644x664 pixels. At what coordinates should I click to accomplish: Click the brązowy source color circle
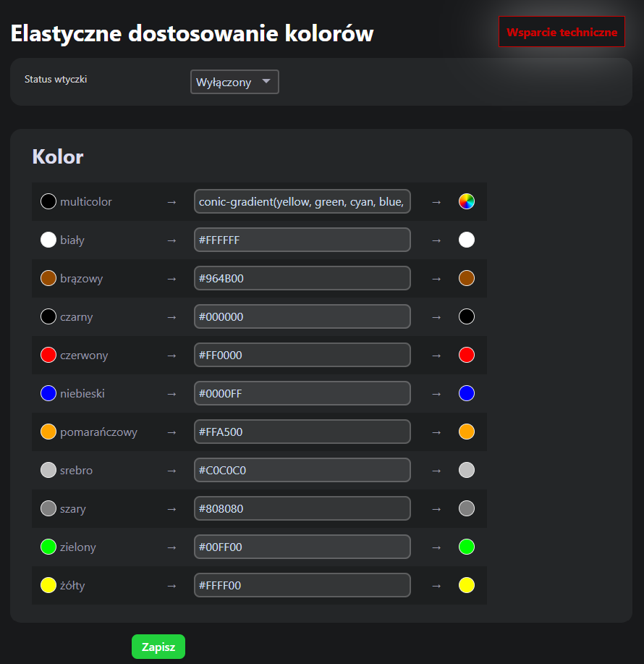point(48,278)
